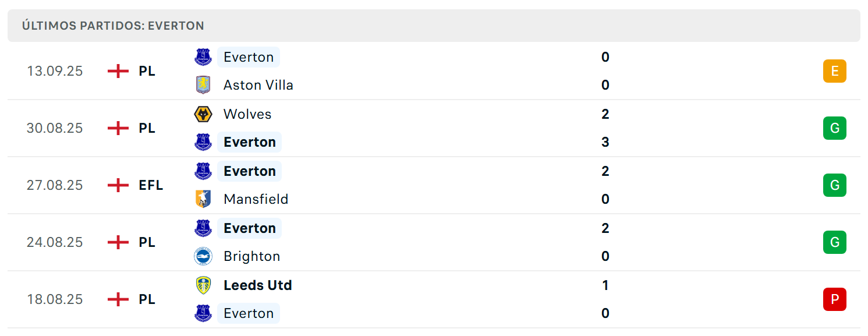This screenshot has width=868, height=336.
Task: Click the red P loss badge
Action: [x=834, y=299]
